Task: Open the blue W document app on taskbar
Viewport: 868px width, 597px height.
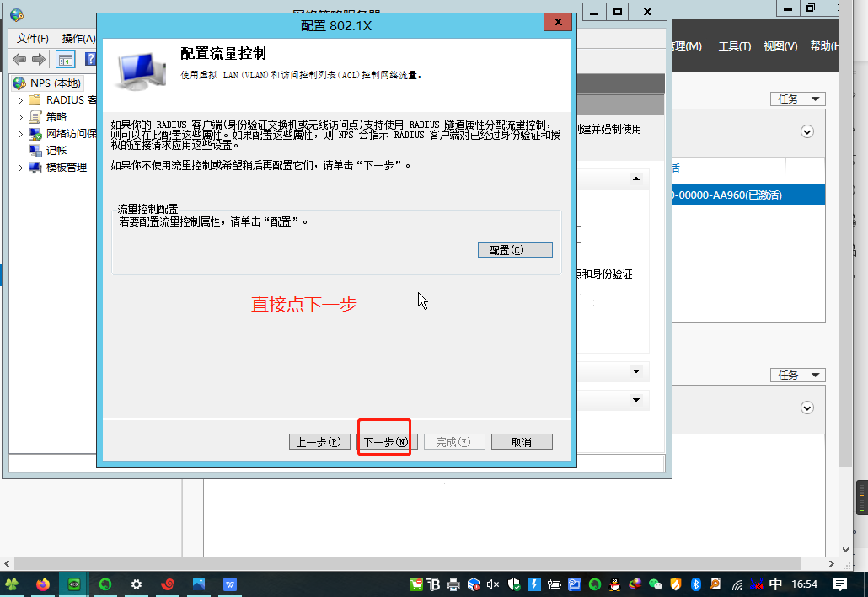Action: pos(230,584)
